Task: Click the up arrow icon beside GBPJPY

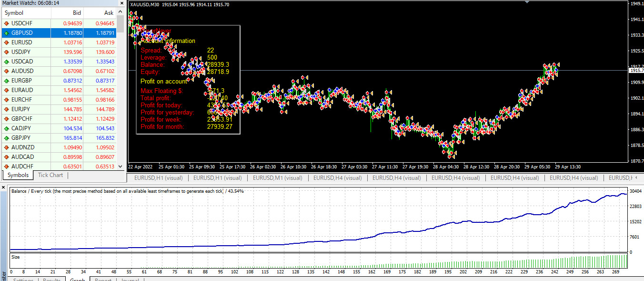Action: [x=7, y=138]
